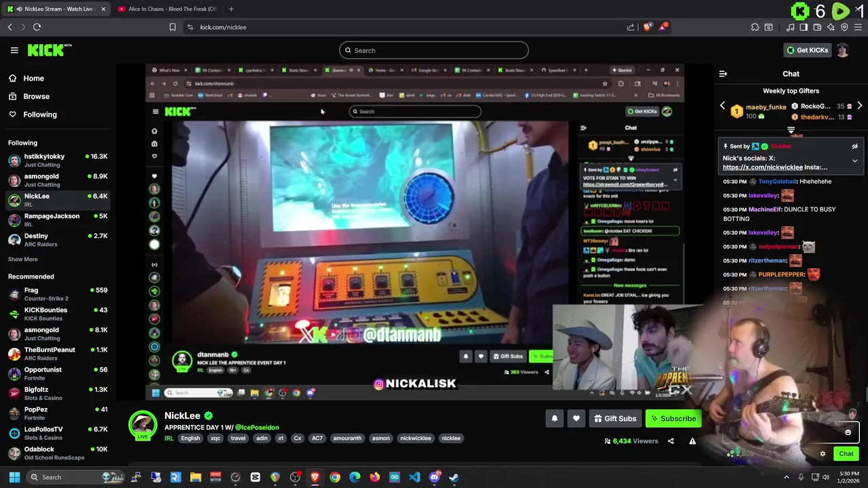
Task: Open the x.com/nickwicklee link
Action: [x=763, y=167]
